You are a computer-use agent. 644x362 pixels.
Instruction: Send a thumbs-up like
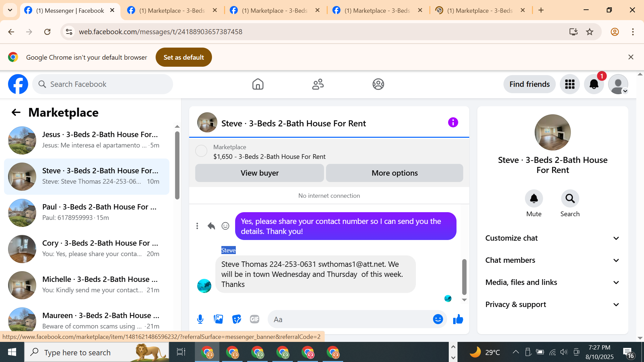458,319
